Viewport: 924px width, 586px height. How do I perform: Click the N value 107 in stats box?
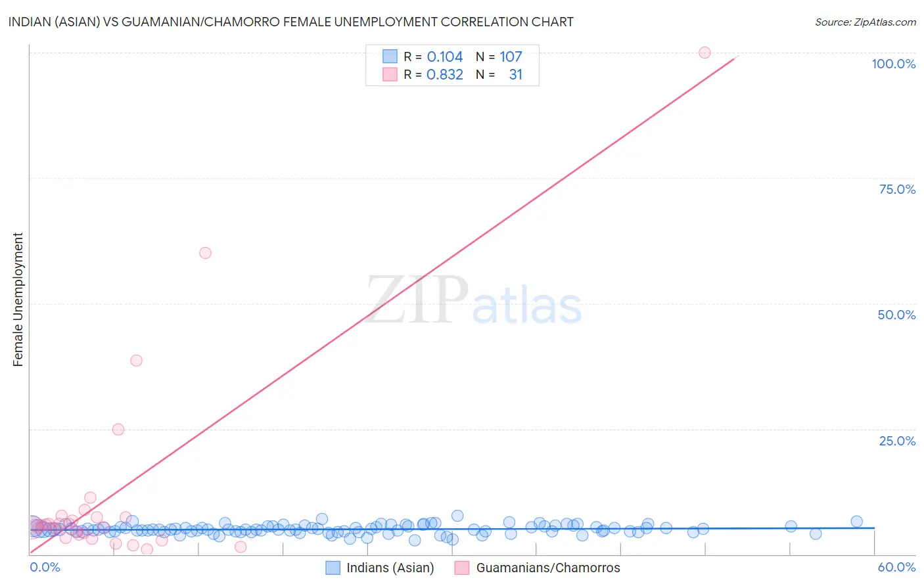coord(511,56)
